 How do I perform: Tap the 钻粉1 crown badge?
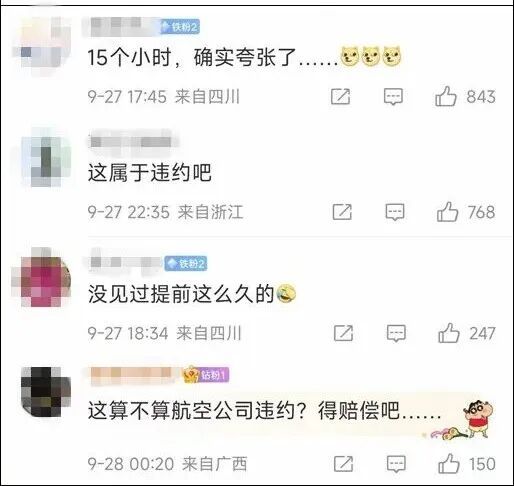click(206, 375)
